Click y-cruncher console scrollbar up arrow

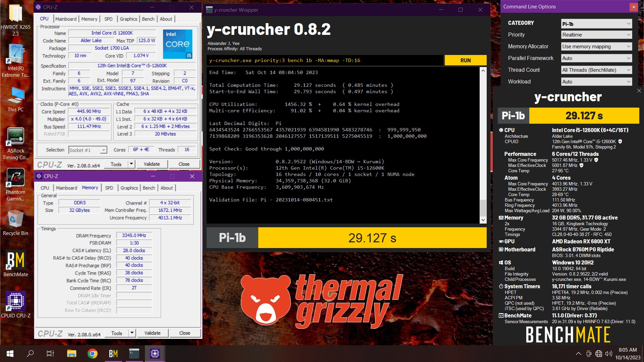click(483, 71)
